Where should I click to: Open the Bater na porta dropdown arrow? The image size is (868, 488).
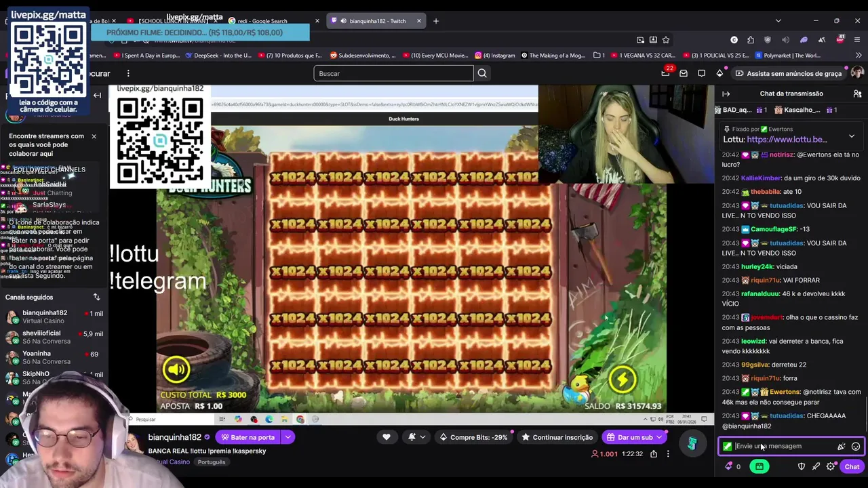288,437
